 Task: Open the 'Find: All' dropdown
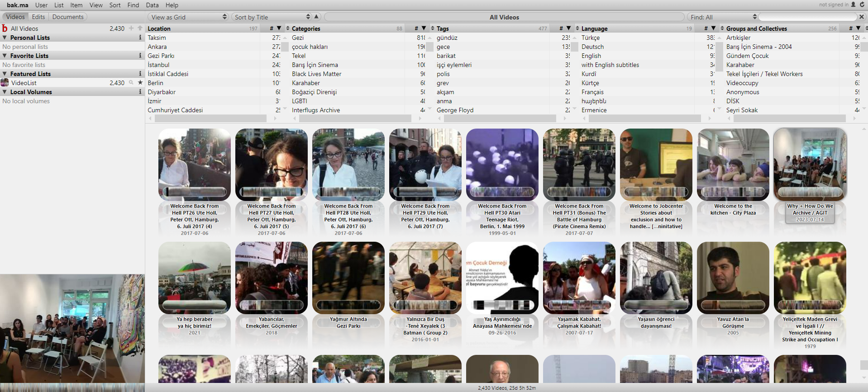point(723,17)
